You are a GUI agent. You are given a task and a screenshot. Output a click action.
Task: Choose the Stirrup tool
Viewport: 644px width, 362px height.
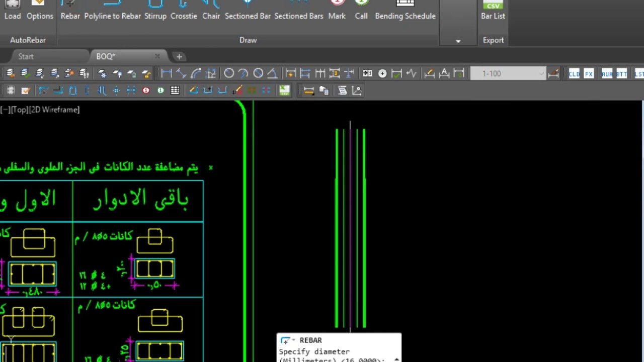tap(155, 10)
